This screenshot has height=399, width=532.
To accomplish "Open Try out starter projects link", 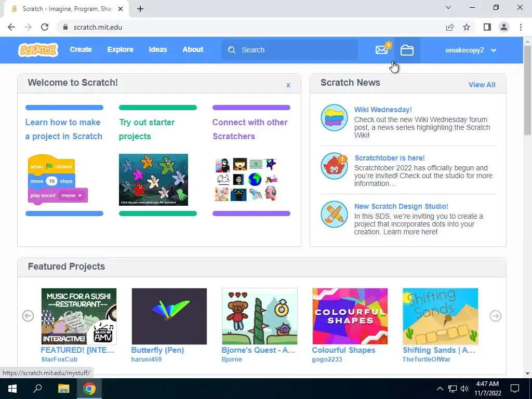I will [147, 129].
